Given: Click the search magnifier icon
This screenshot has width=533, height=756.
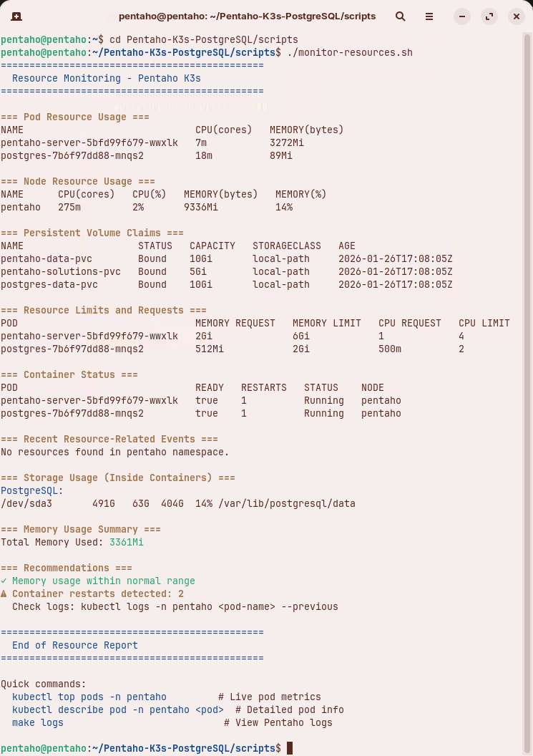Looking at the screenshot, I should coord(401,16).
